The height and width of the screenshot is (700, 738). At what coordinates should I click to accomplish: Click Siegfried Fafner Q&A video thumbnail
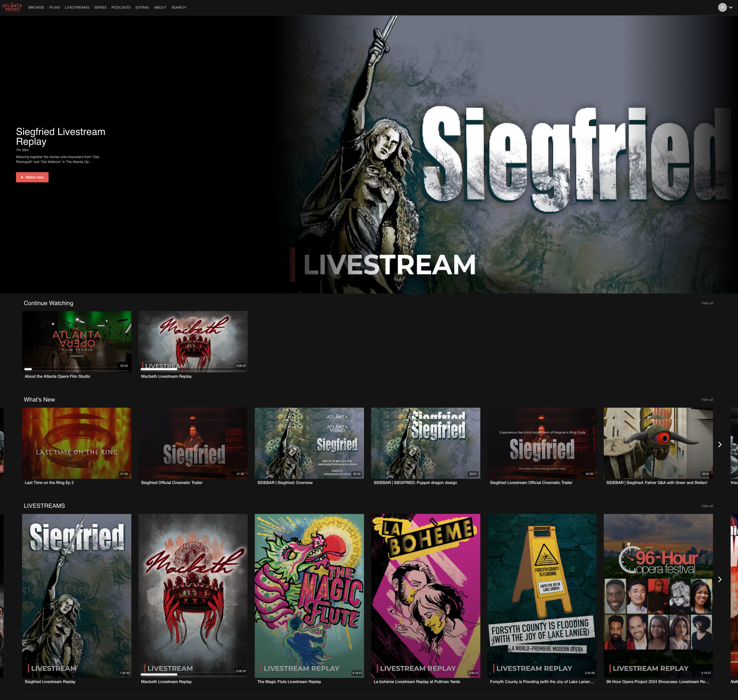point(658,443)
